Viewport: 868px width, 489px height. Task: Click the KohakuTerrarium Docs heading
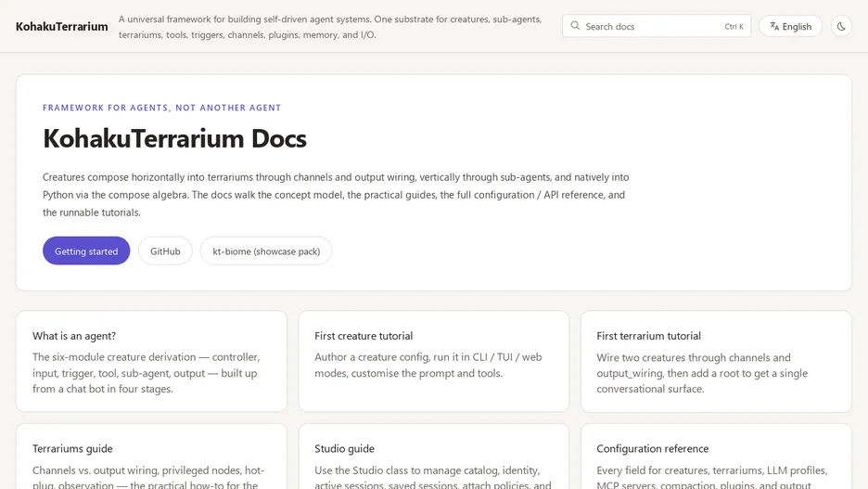pyautogui.click(x=174, y=138)
